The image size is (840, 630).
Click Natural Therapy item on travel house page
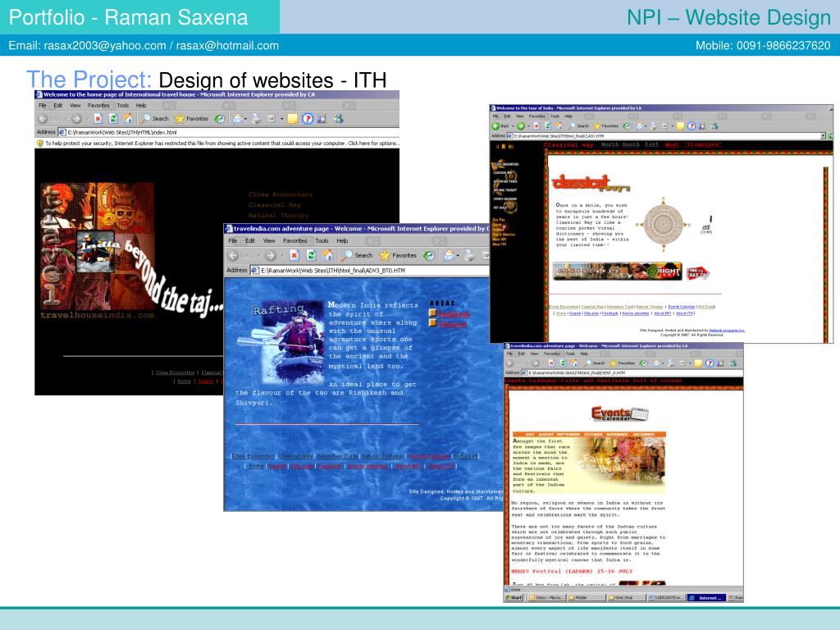click(x=278, y=215)
